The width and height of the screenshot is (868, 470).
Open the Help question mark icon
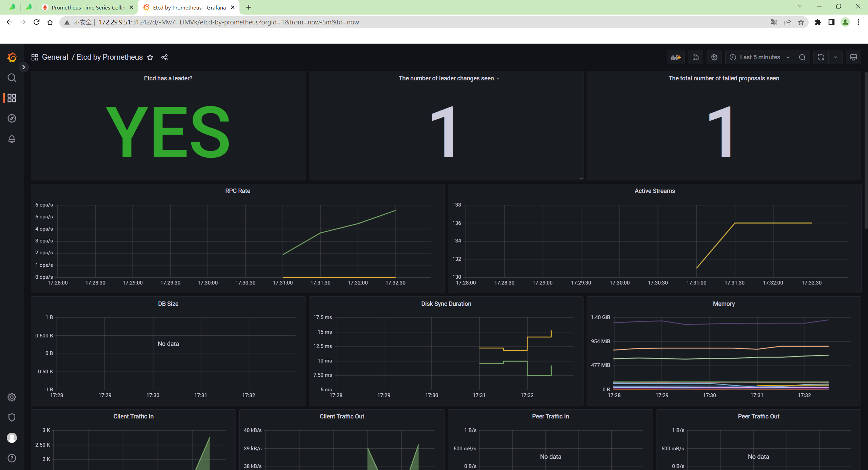12,458
